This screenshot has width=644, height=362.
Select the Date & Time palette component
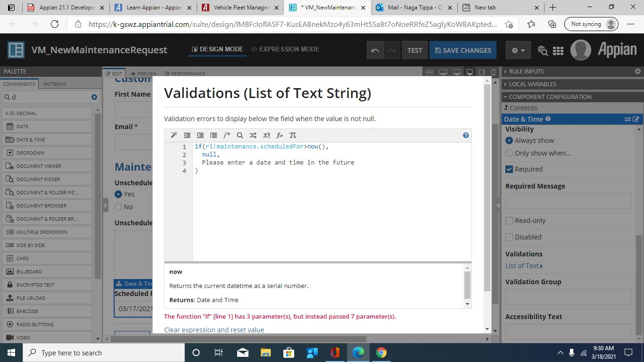coord(47,140)
